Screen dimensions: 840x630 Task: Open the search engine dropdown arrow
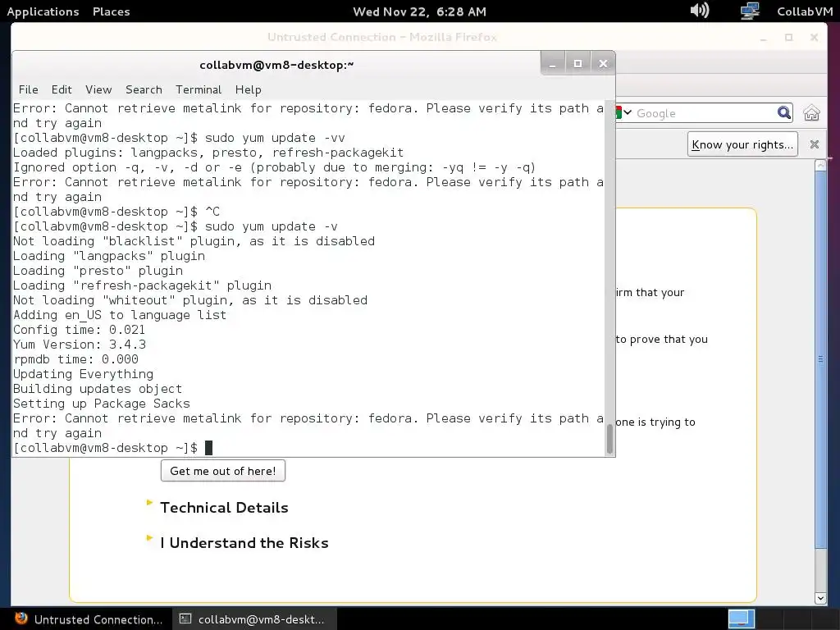point(628,113)
